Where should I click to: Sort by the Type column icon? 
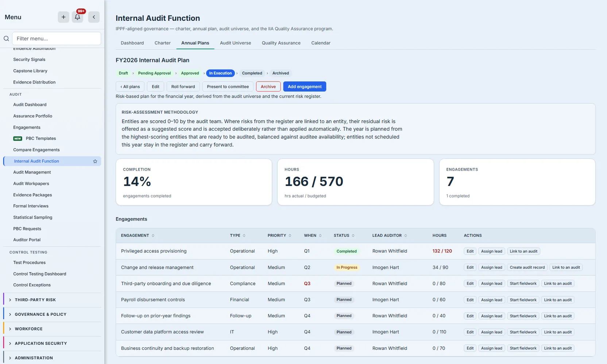(244, 235)
